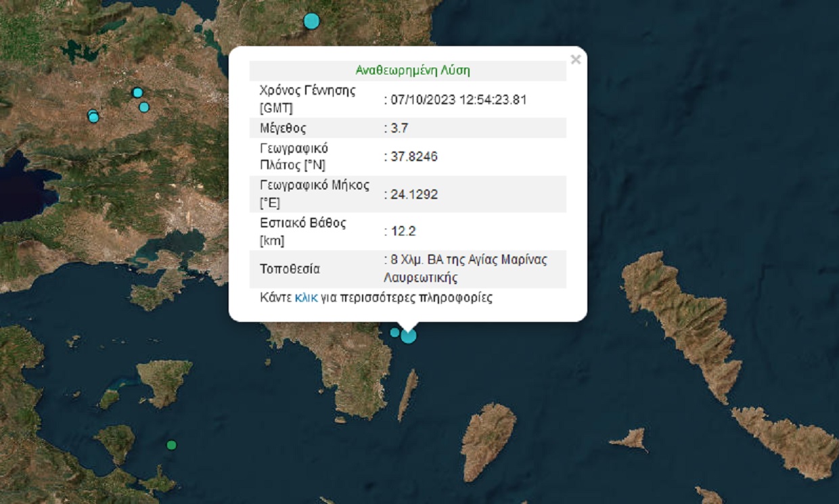
Task: Click the overlapping cyan markers at far left
Action: tap(93, 116)
